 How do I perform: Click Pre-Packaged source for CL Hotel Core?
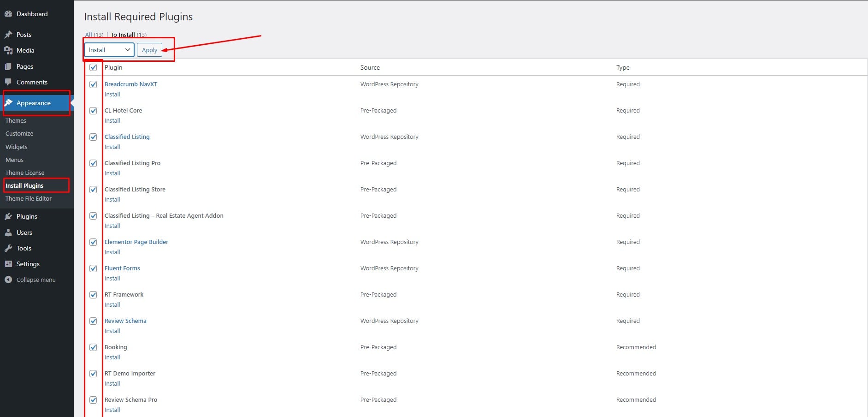(378, 110)
